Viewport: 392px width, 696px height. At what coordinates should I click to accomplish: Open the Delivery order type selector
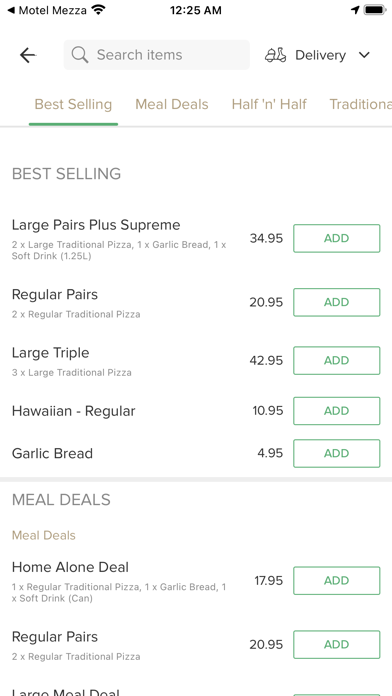tap(318, 55)
